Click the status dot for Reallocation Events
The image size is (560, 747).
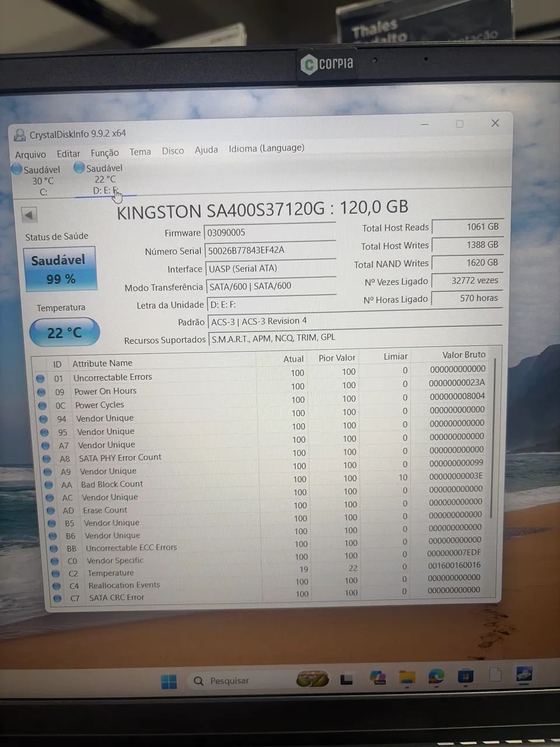pos(57,586)
